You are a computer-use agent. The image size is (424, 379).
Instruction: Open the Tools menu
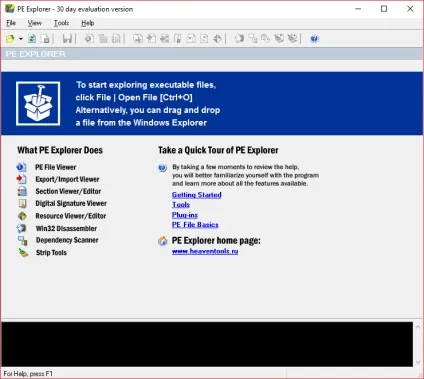coord(61,23)
